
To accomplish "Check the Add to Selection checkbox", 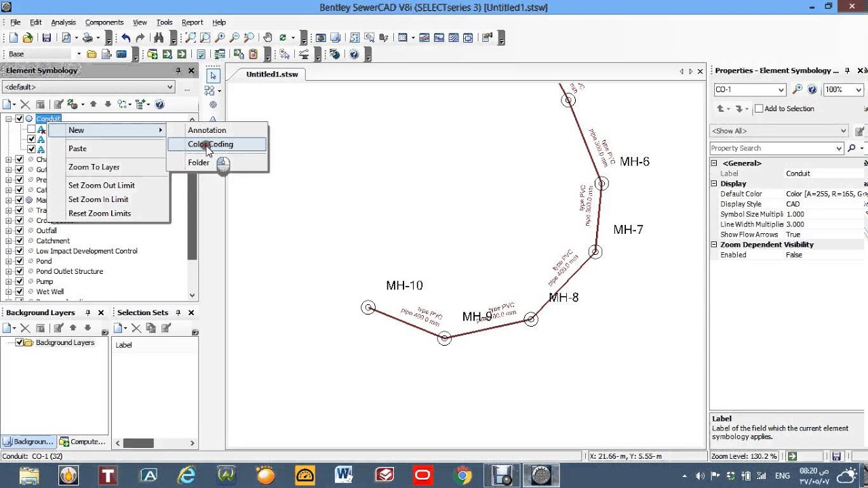I will tap(759, 108).
